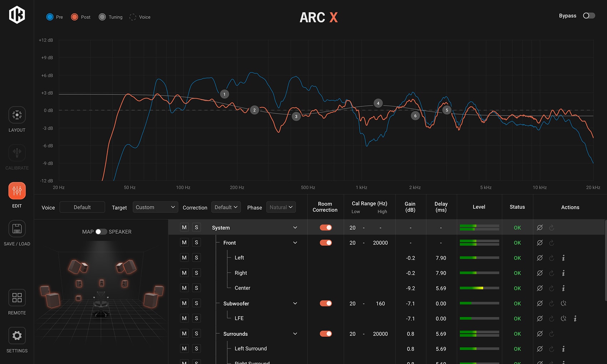Click the Subwoofer high cal range value 160

point(380,303)
